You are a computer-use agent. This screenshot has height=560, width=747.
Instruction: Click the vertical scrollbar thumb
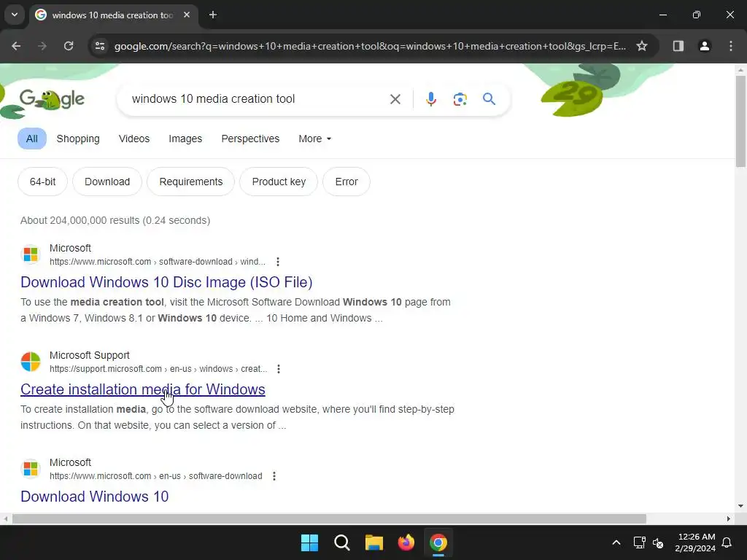click(740, 121)
